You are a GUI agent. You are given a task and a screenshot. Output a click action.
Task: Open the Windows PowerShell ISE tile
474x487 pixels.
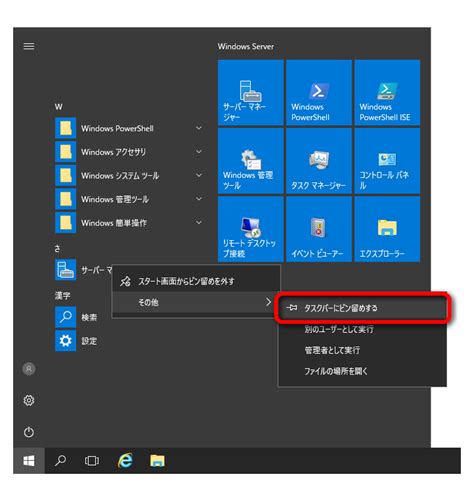click(387, 93)
